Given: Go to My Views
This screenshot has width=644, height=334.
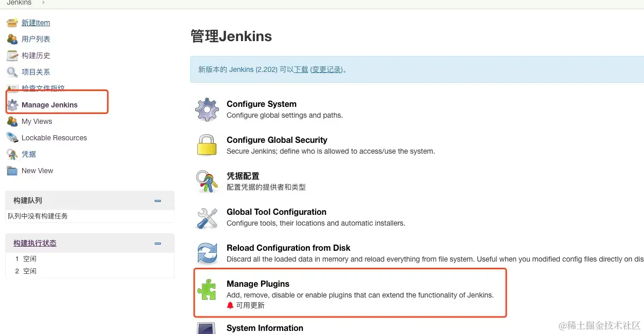Looking at the screenshot, I should [x=37, y=121].
